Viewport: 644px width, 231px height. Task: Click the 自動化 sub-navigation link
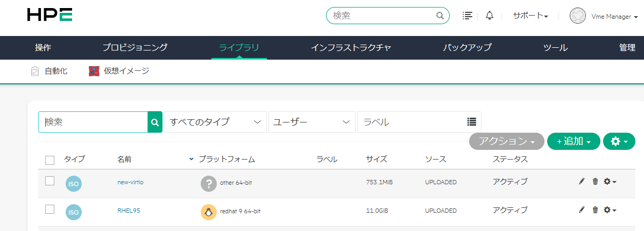point(56,71)
